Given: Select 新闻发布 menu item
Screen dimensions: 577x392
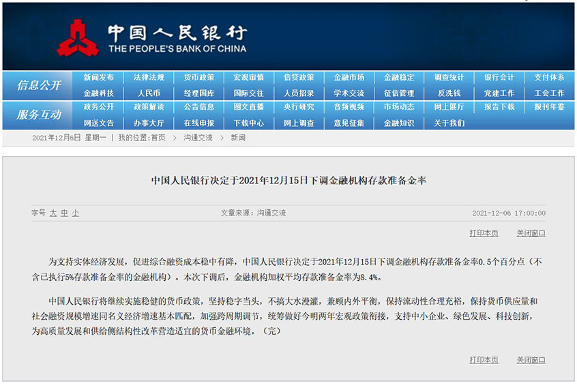Looking at the screenshot, I should tap(99, 78).
